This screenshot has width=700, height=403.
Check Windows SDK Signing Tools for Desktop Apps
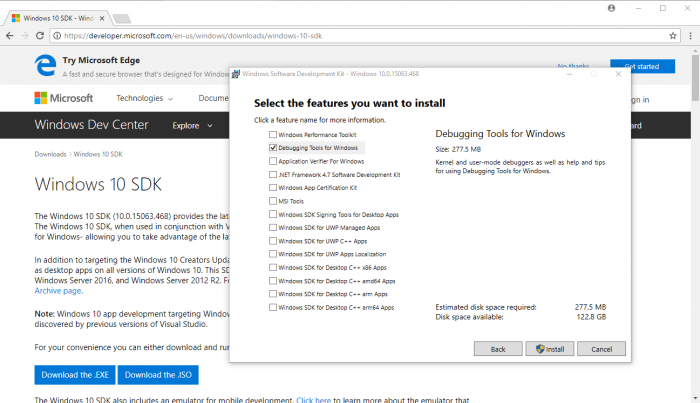click(x=273, y=214)
